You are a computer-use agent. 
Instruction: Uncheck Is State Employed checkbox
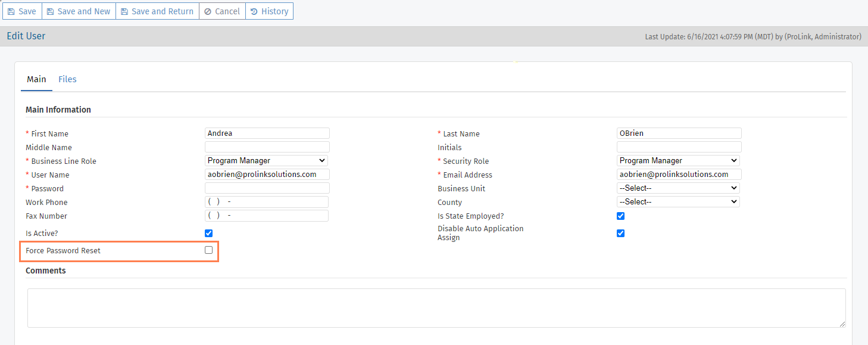[620, 216]
